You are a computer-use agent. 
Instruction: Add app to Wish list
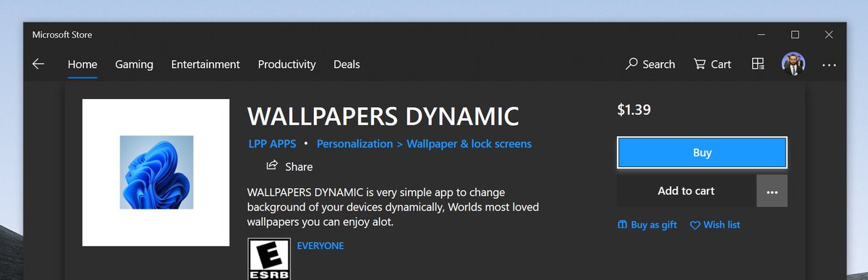(x=715, y=225)
